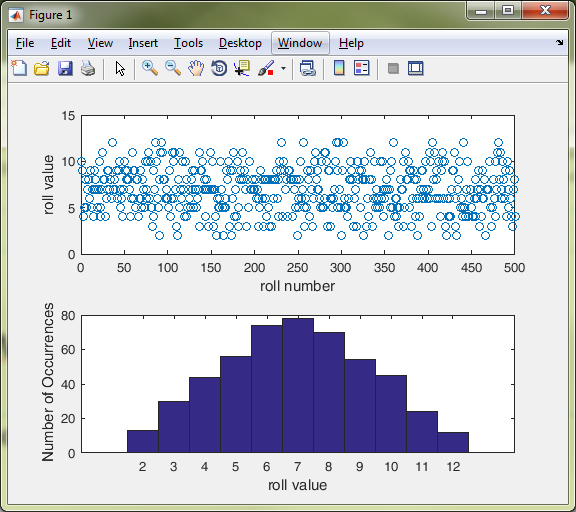Click the '80' y-axis tick on histogram
The width and height of the screenshot is (576, 512).
[68, 316]
